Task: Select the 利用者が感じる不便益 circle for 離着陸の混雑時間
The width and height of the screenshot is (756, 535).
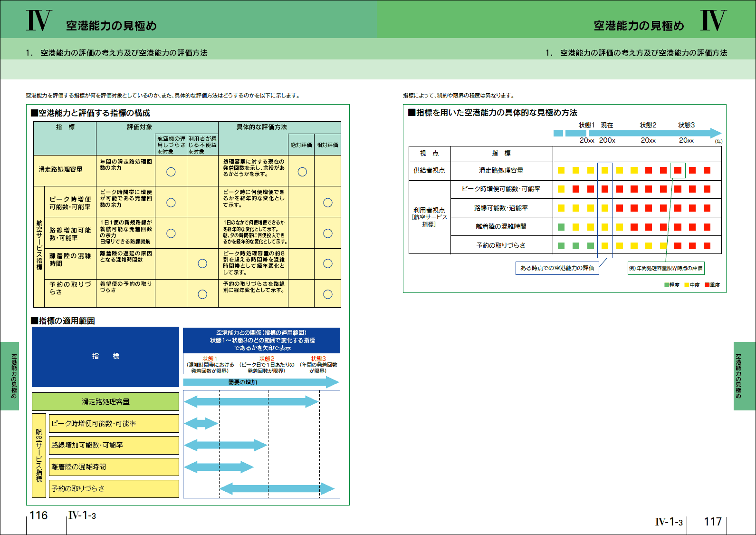Action: tap(202, 263)
